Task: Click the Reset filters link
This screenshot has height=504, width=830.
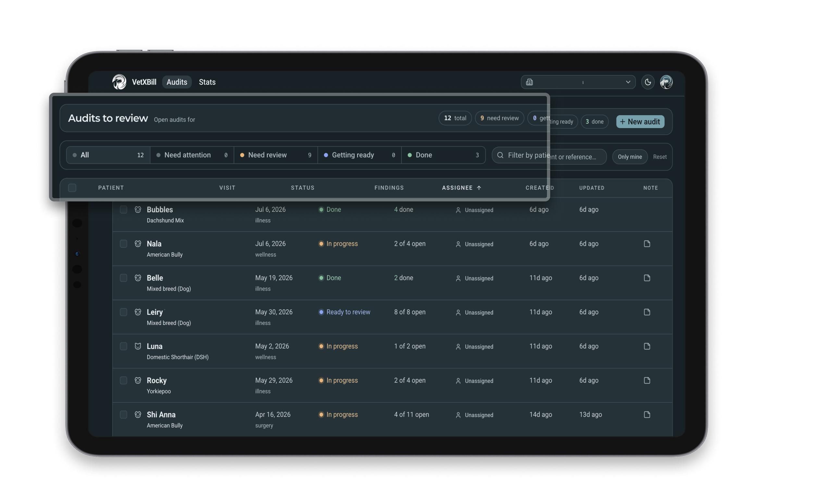Action: point(660,157)
